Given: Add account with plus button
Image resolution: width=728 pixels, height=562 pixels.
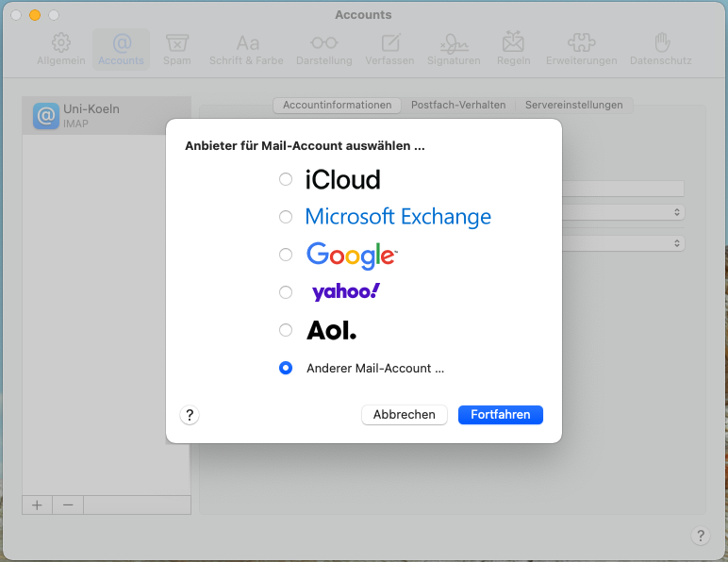Looking at the screenshot, I should [x=37, y=504].
